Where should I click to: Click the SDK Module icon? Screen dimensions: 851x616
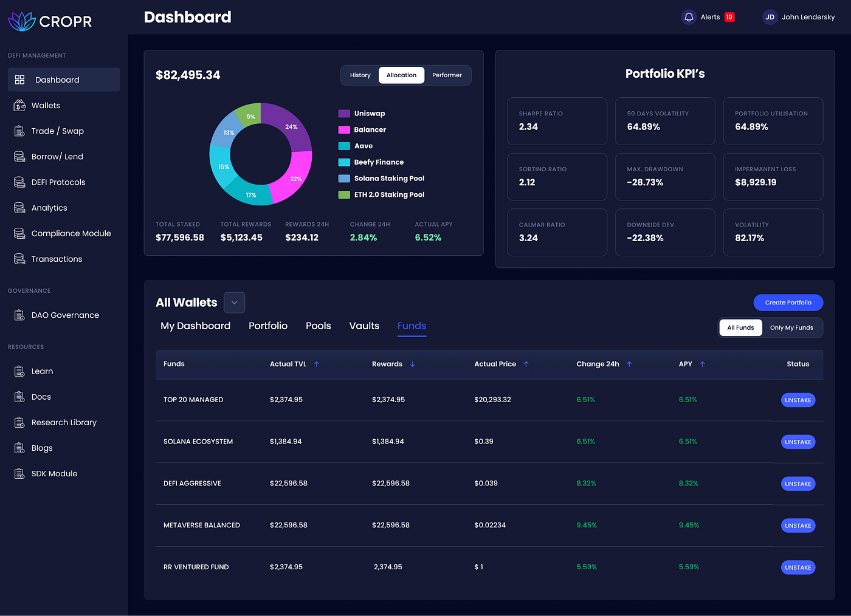[19, 474]
